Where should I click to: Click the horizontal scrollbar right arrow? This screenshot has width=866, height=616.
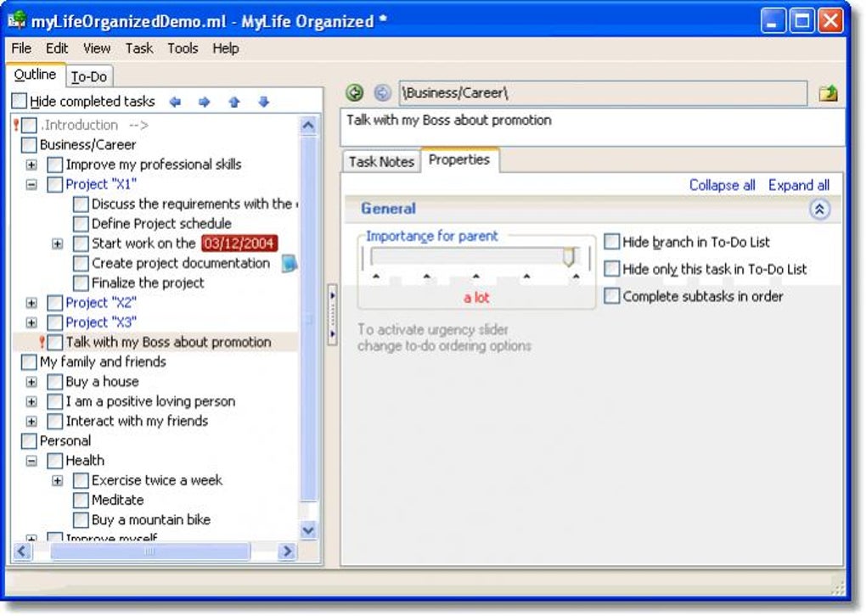287,551
